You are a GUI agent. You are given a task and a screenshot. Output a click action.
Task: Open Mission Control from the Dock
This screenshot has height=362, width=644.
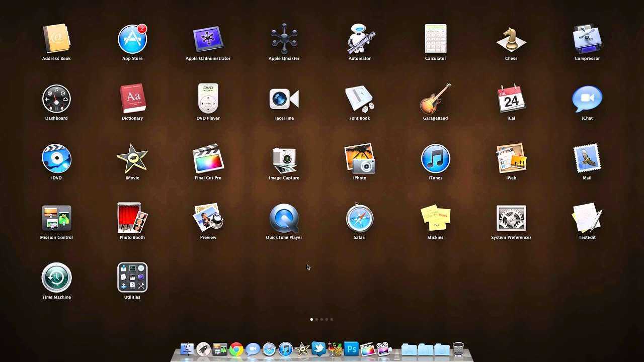click(220, 349)
